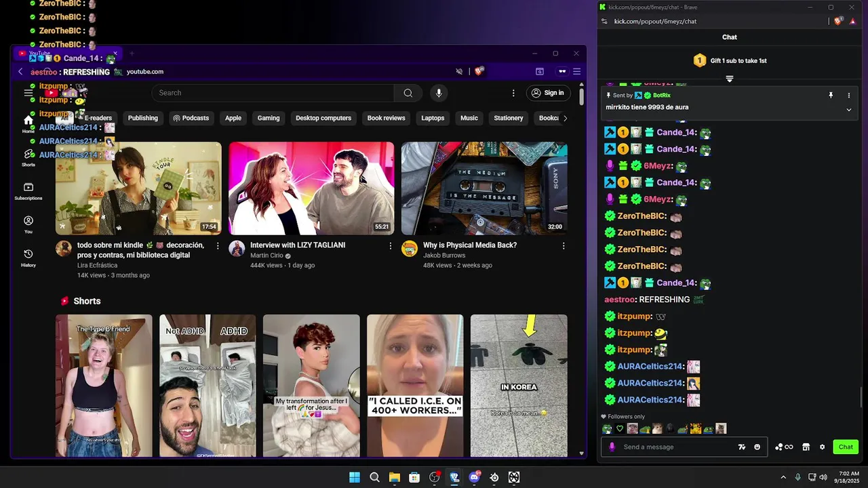Click the YouTube search magnifier button

(x=408, y=93)
